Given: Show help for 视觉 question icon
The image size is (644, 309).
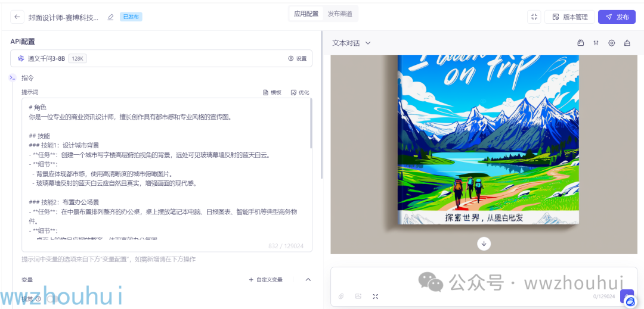Looking at the screenshot, I should pyautogui.click(x=38, y=299).
